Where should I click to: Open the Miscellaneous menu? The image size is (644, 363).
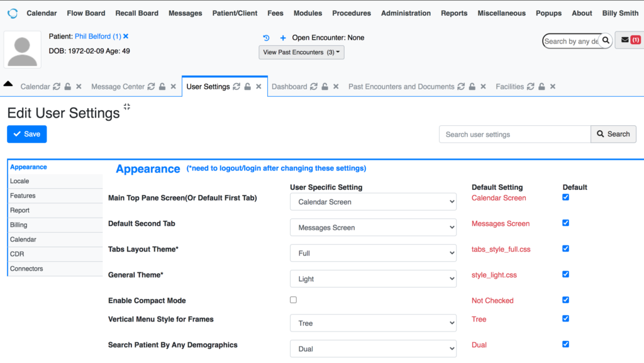[501, 13]
